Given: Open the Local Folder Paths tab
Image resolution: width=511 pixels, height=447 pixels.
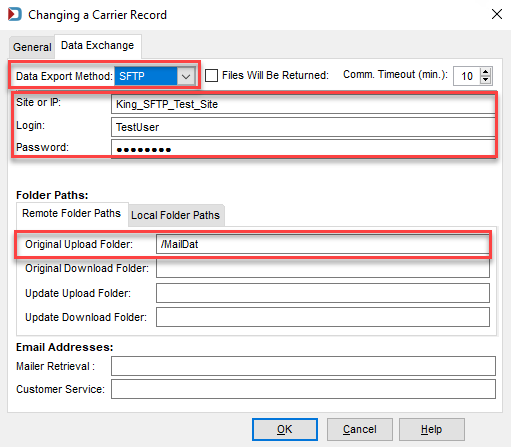Looking at the screenshot, I should 176,215.
